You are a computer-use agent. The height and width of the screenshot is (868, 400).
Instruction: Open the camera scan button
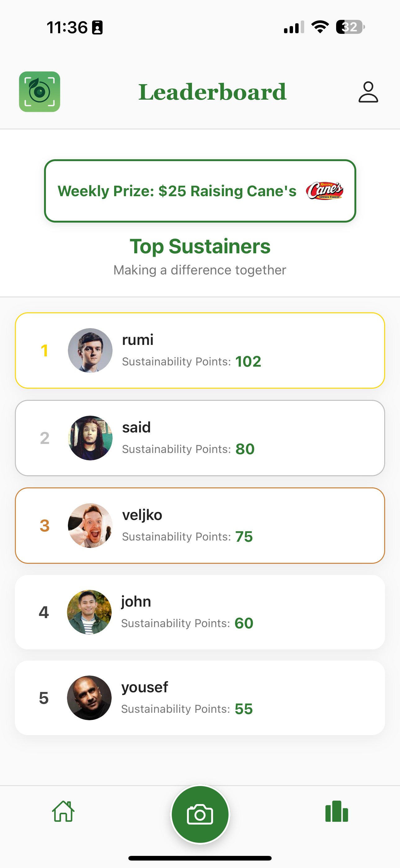(200, 814)
